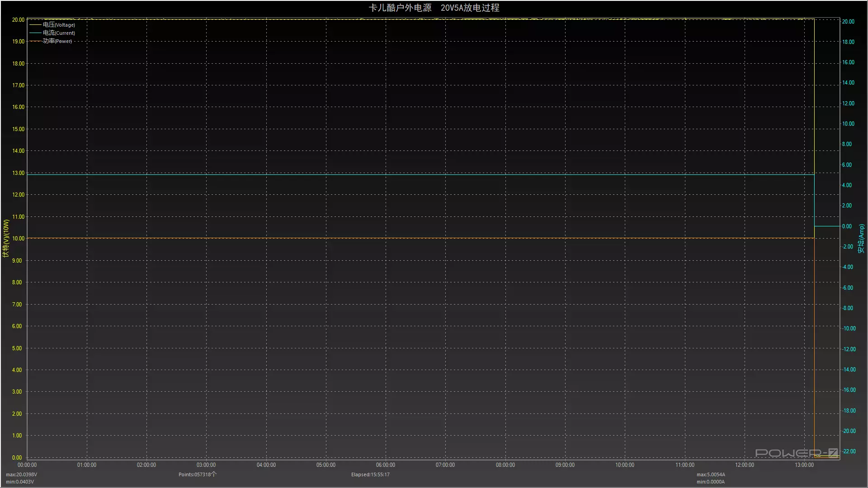This screenshot has width=868, height=488.
Task: Click the 03:00:00 time axis label
Action: (x=206, y=465)
